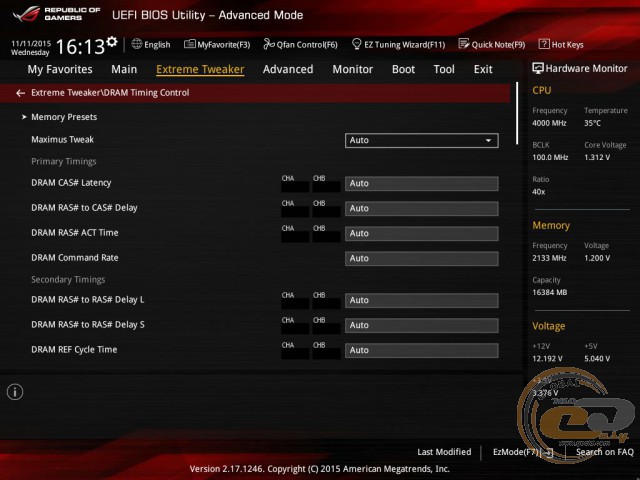The image size is (640, 480).
Task: Open the Hot Keys list
Action: (567, 44)
